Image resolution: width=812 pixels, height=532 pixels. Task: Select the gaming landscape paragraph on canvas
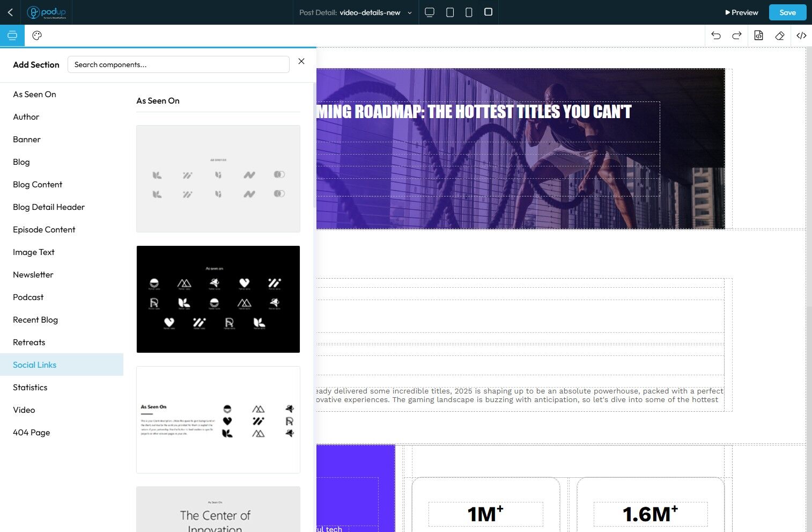520,395
